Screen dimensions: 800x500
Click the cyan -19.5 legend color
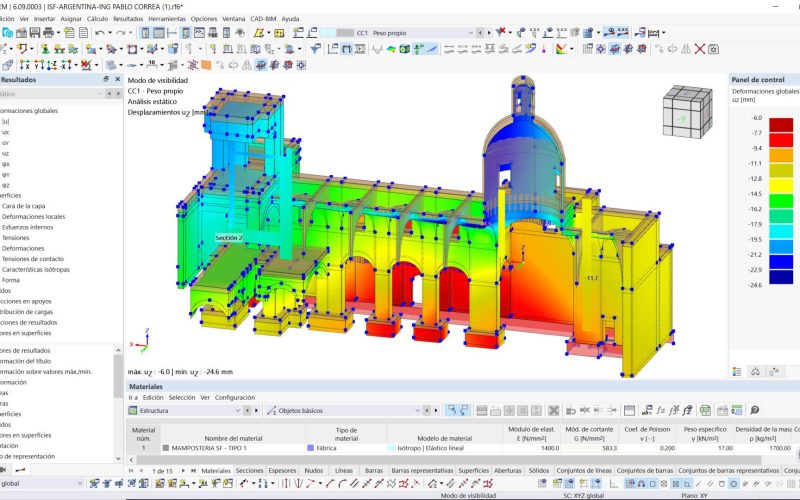[x=781, y=232]
